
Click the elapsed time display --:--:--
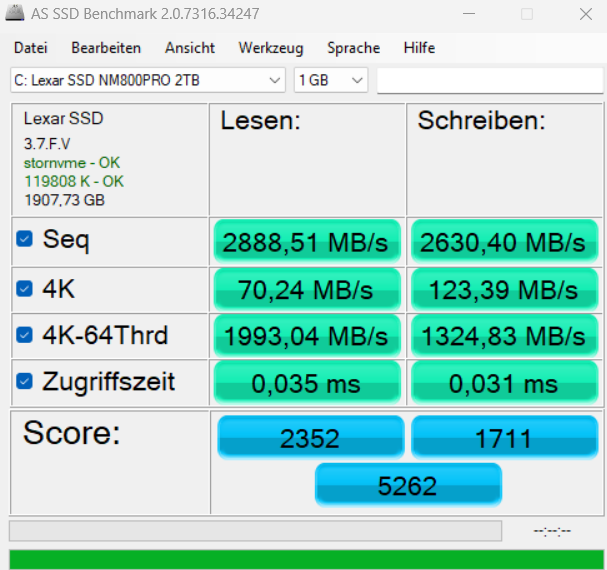coord(552,531)
